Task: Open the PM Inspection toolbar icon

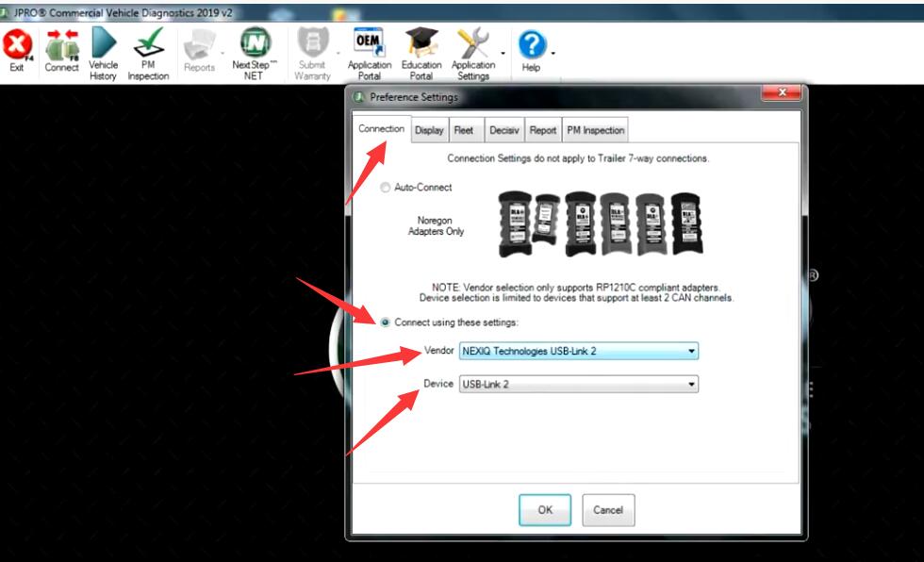Action: coord(149,53)
